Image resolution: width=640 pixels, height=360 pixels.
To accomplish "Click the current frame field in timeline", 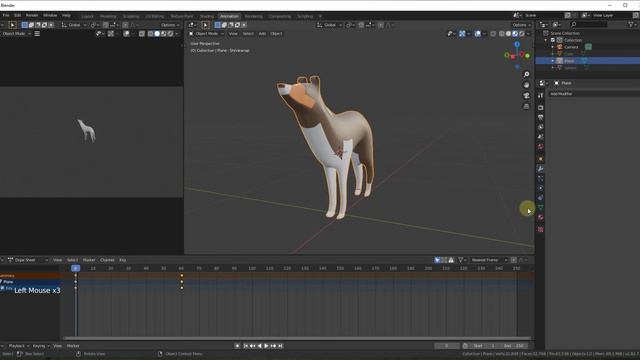I will [447, 346].
